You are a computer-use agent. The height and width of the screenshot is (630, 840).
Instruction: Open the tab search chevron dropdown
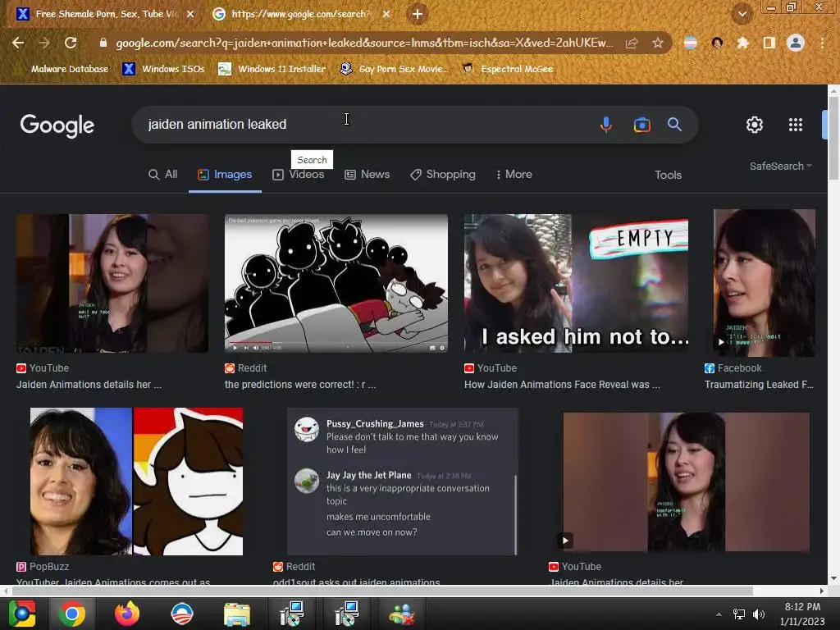pos(742,14)
